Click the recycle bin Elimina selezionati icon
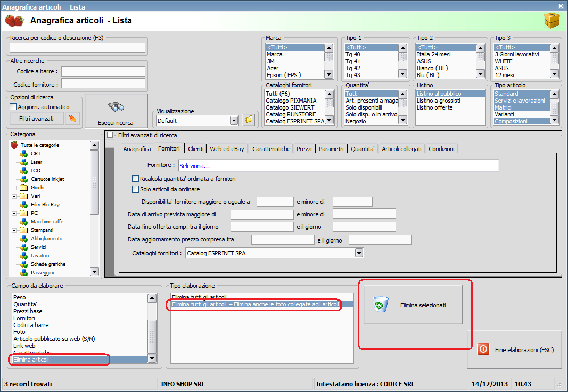 [381, 305]
